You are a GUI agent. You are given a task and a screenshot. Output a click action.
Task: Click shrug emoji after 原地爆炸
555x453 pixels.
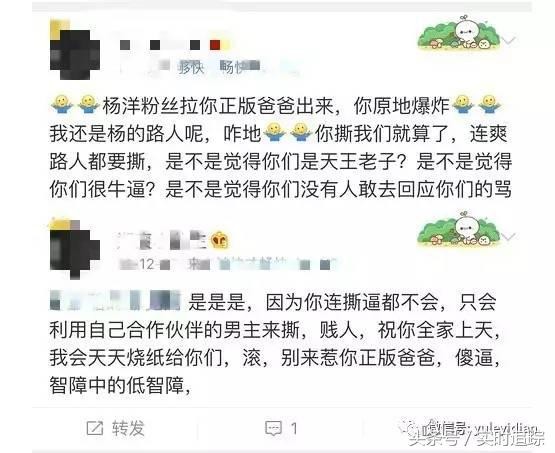tap(464, 105)
